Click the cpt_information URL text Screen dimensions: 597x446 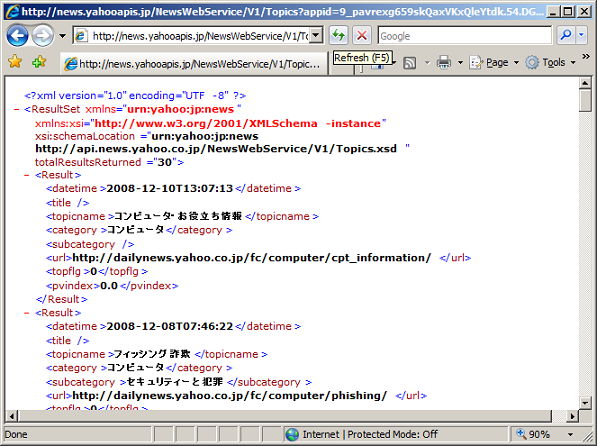(252, 258)
